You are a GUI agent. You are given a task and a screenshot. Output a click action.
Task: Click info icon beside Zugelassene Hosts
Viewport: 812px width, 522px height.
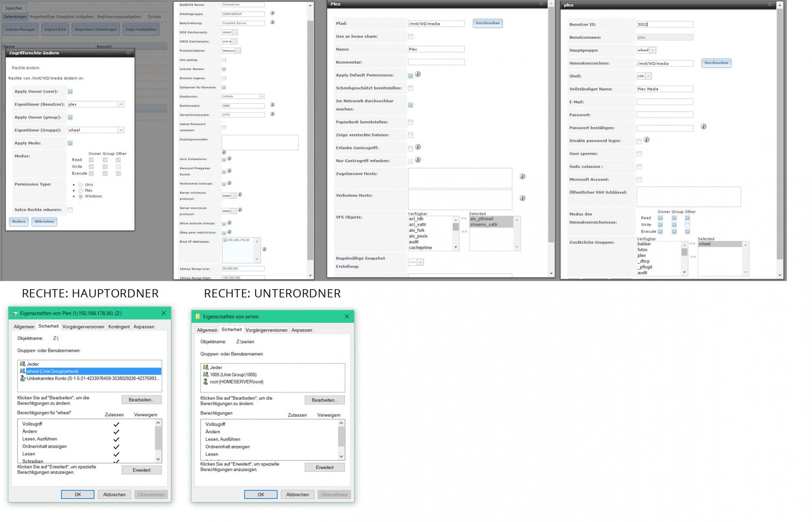pyautogui.click(x=522, y=177)
